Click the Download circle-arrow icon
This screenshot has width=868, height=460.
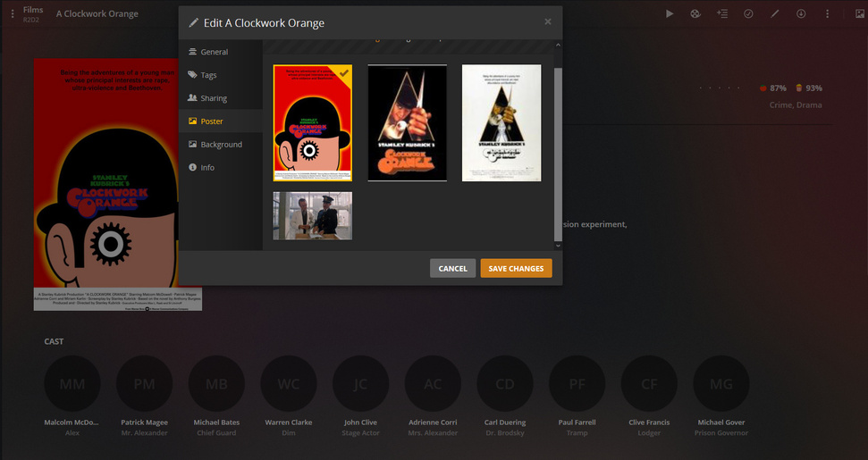pos(801,13)
